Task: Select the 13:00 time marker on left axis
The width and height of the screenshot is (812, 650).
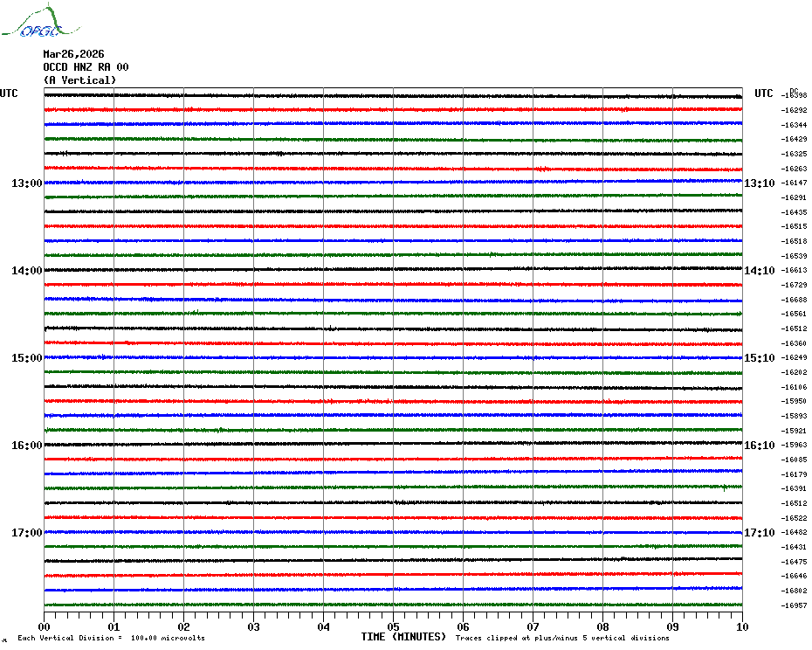Action: click(x=27, y=183)
